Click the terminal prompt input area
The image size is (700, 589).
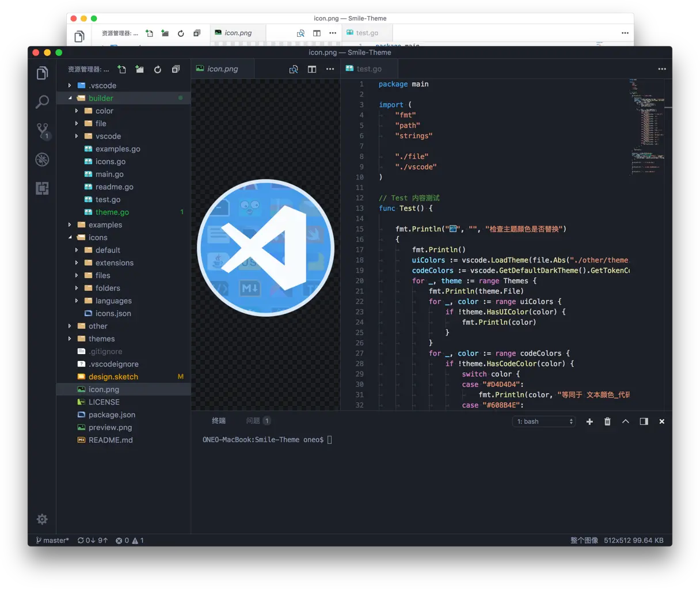(x=330, y=440)
